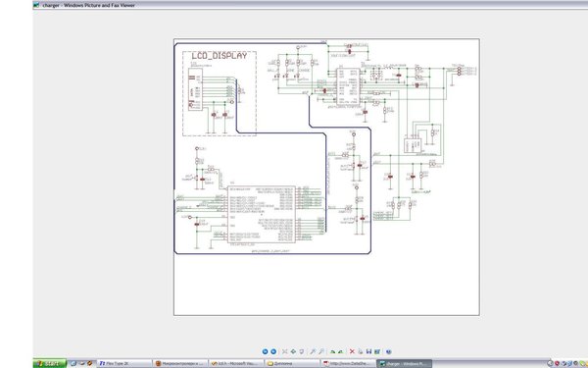Select Best Fit view icon

284,351
